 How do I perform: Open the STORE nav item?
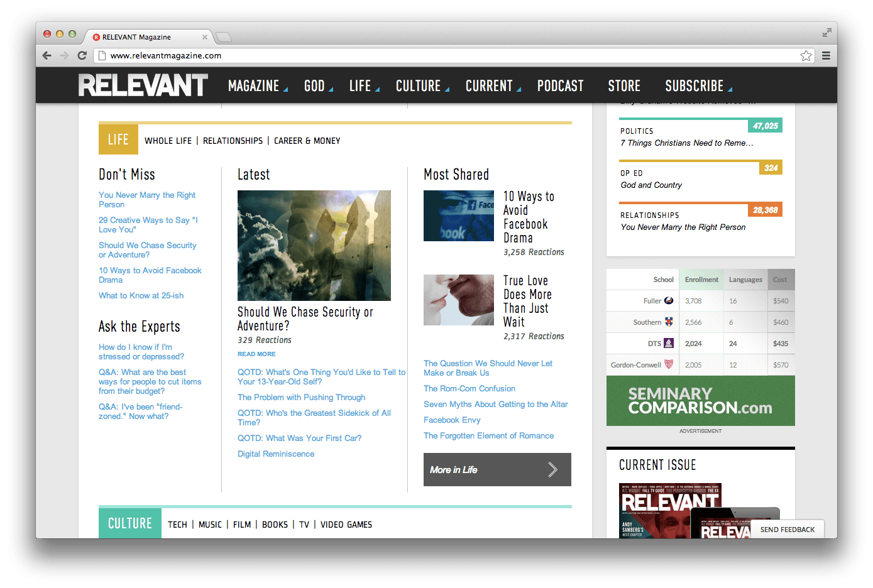pyautogui.click(x=624, y=86)
